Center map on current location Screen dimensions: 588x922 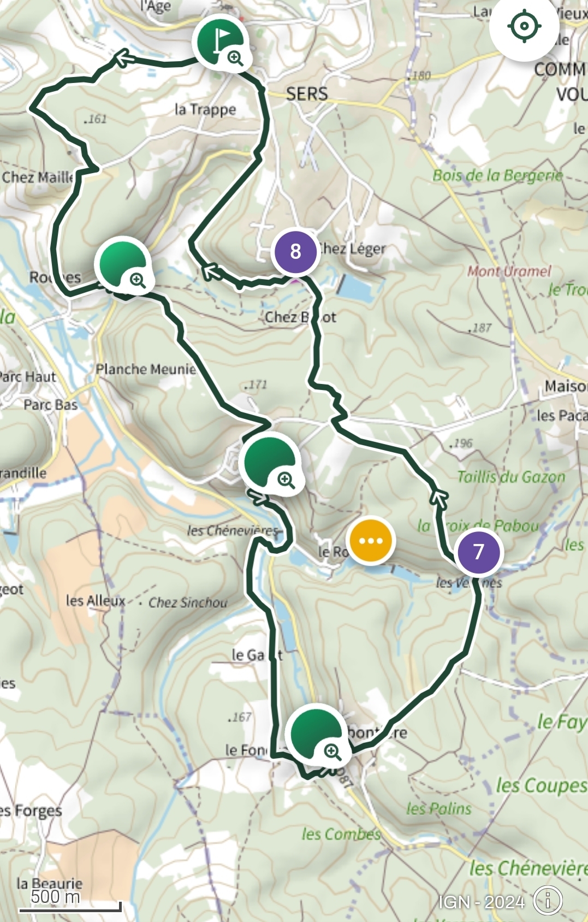pyautogui.click(x=524, y=26)
